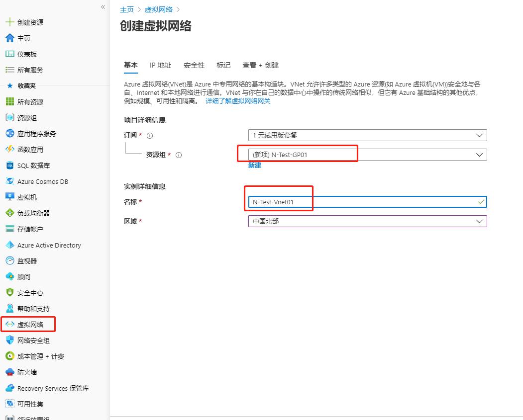Click the 所有服务 list icon
Image resolution: width=523 pixels, height=420 pixels.
click(10, 70)
